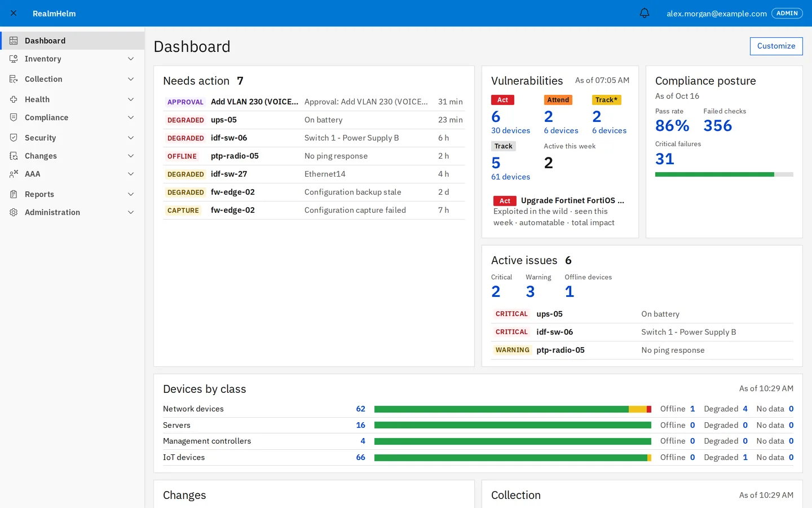Click the Collection sidebar icon
This screenshot has width=812, height=508.
pos(14,79)
